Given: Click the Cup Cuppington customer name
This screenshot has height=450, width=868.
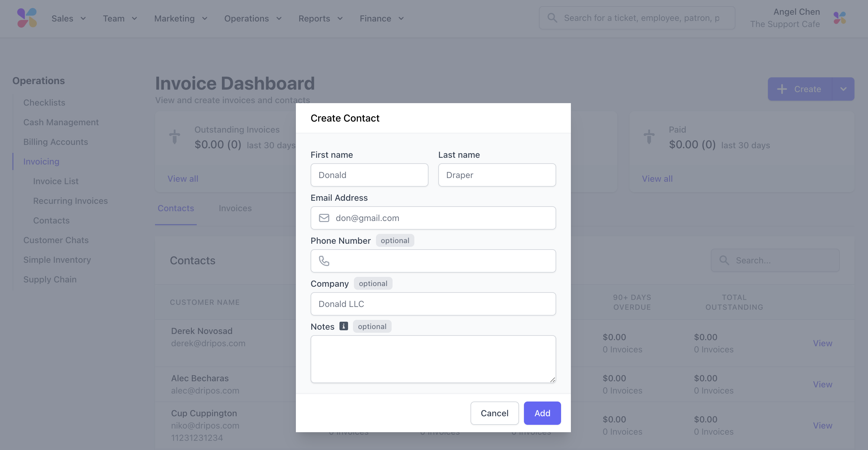Looking at the screenshot, I should (204, 413).
